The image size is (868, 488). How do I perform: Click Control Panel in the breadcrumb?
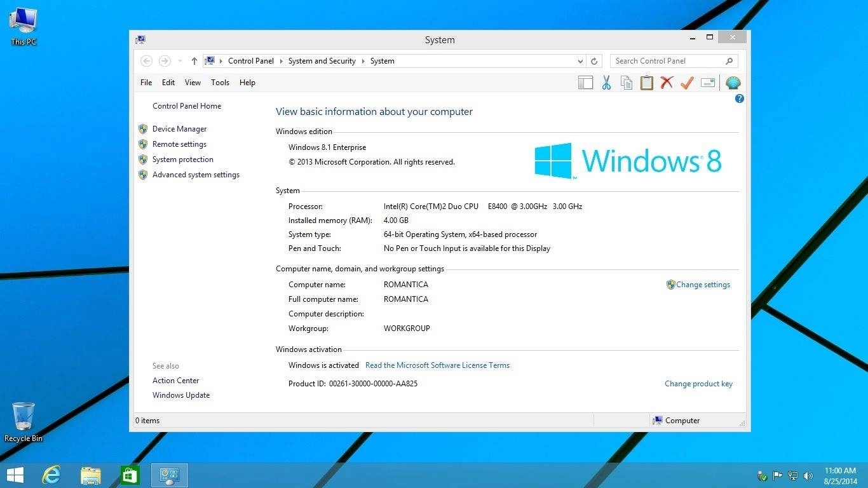251,61
